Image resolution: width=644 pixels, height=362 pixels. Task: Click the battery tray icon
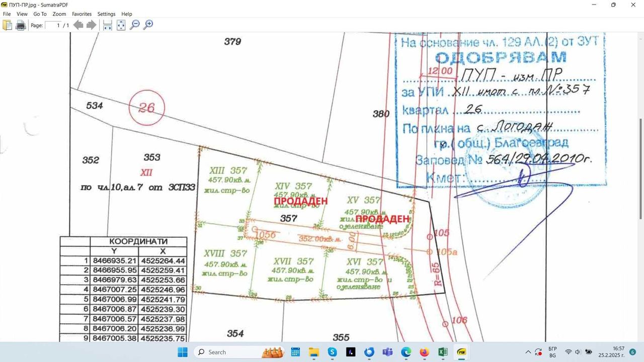tap(589, 352)
